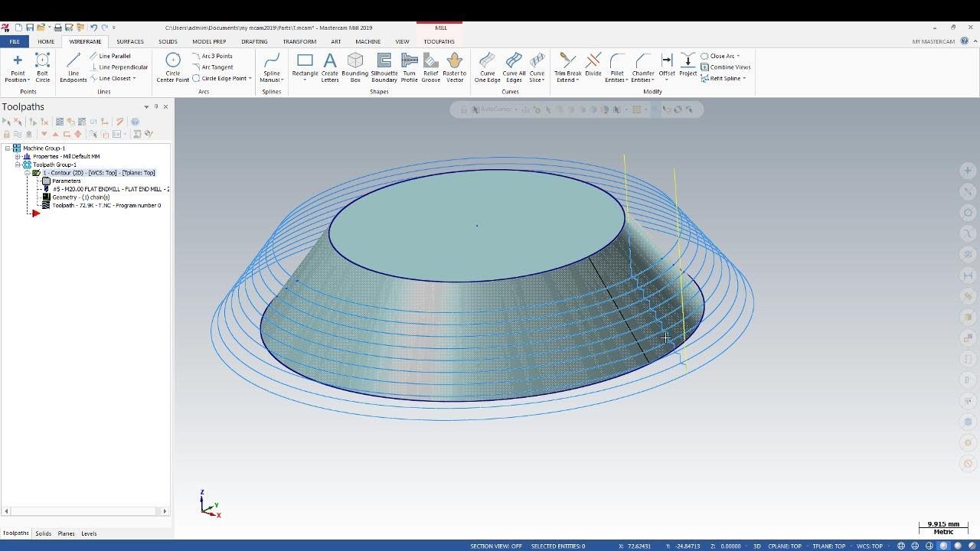Toggle the 3D mode in status bar
Viewport: 980px width, 551px height.
tap(757, 546)
